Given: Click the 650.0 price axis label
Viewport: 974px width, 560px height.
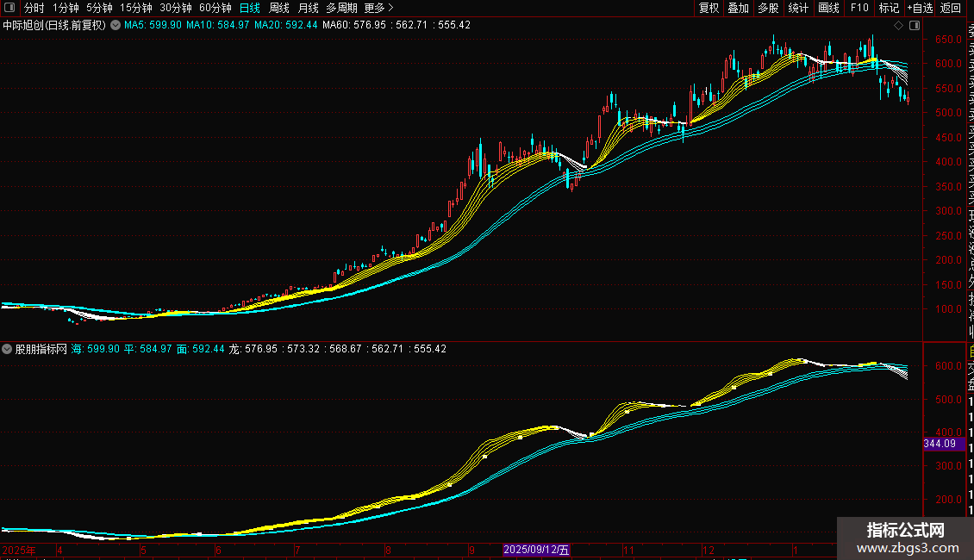Looking at the screenshot, I should coord(948,39).
